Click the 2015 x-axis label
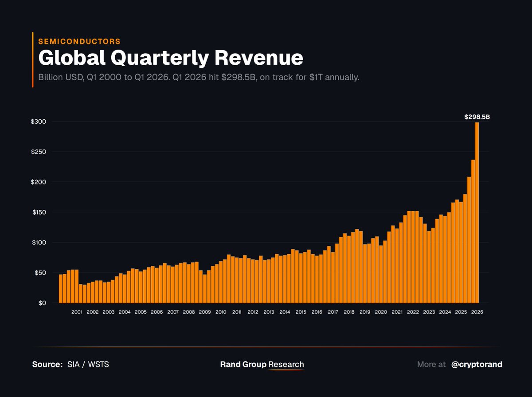Viewport: 532px width, 397px height. (x=301, y=312)
